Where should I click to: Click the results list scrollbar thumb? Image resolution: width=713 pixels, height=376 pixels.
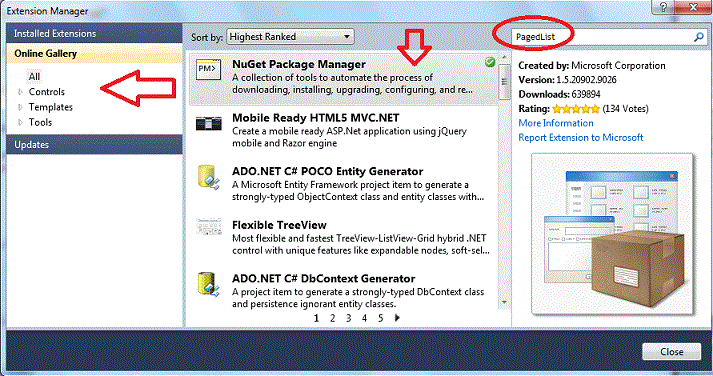504,82
